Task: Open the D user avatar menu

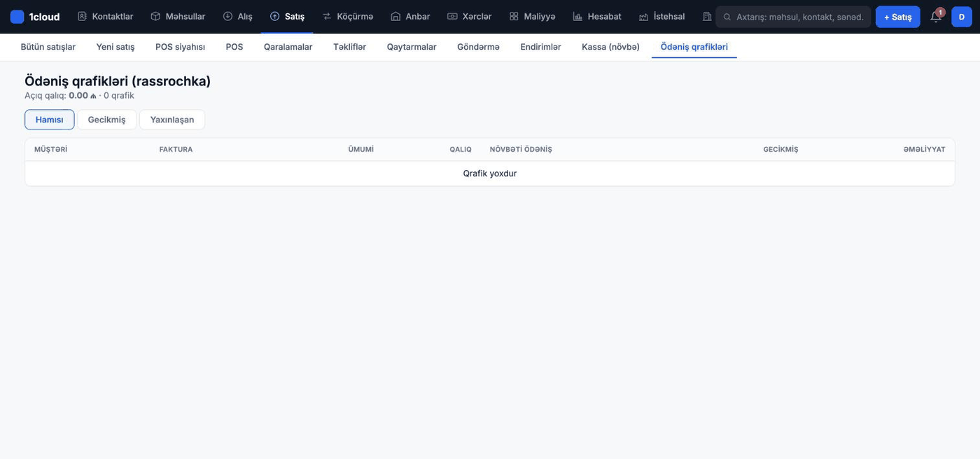Action: [962, 17]
